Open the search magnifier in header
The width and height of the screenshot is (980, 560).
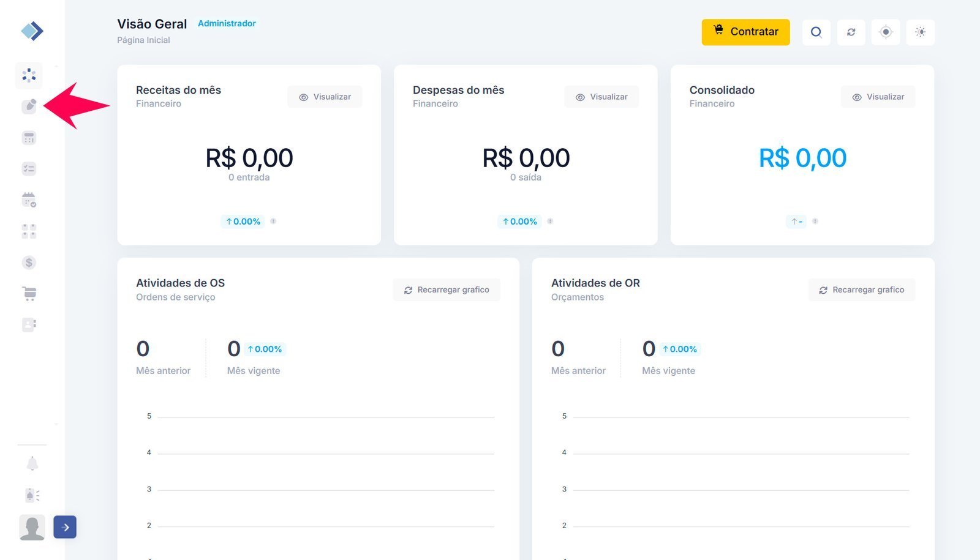pos(816,32)
